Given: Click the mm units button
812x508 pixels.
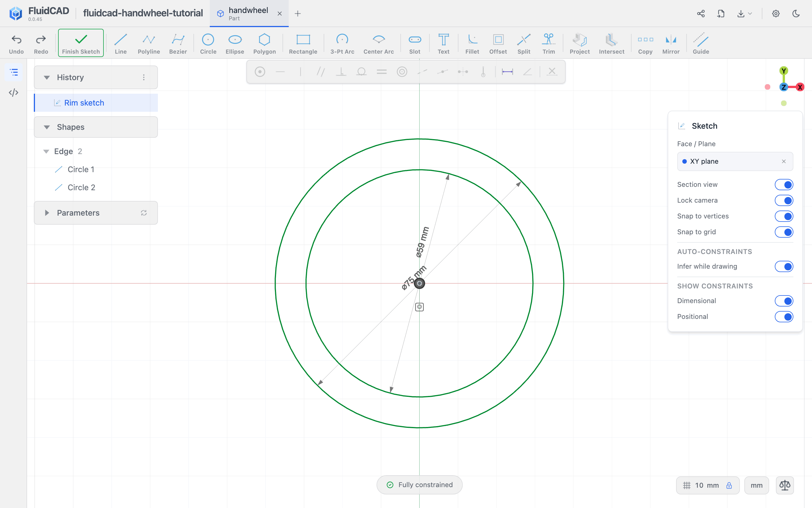Looking at the screenshot, I should pos(756,485).
